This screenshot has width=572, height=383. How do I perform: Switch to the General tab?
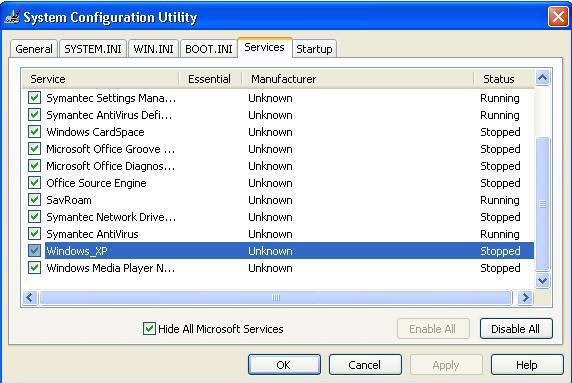(x=34, y=49)
